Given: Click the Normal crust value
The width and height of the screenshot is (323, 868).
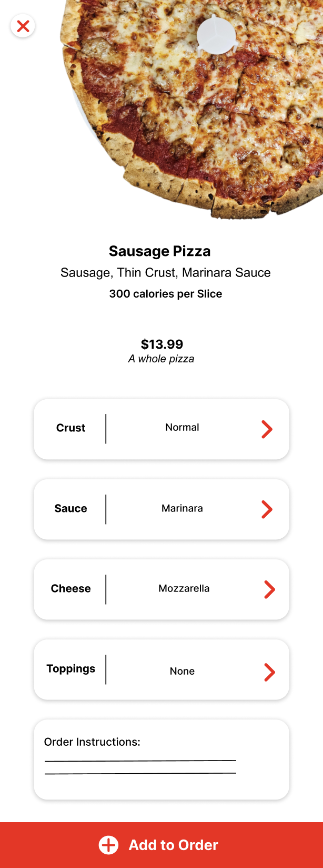Looking at the screenshot, I should [182, 428].
